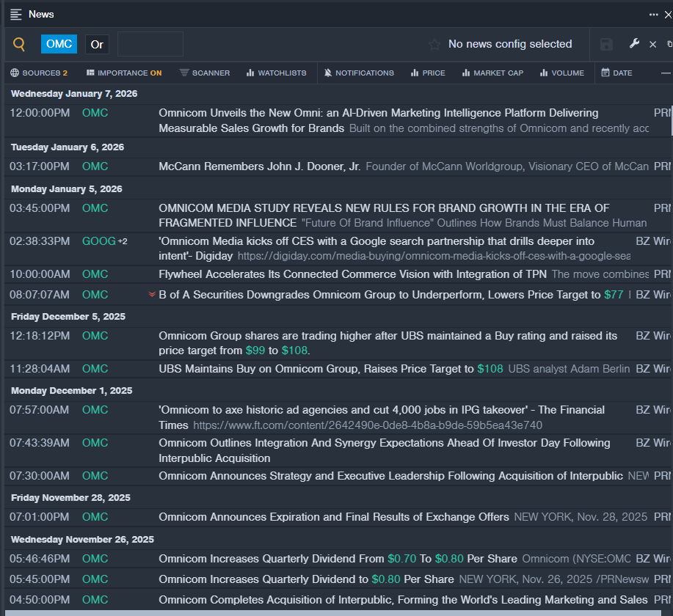The image size is (673, 616).
Task: Toggle the Notifications bell filter
Action: 359,73
